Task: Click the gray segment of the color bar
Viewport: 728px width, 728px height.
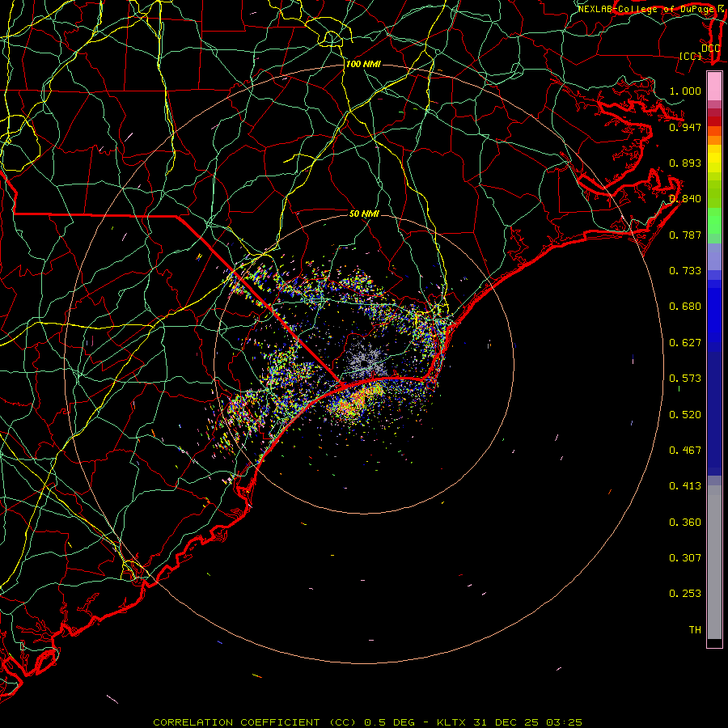Action: (714, 562)
